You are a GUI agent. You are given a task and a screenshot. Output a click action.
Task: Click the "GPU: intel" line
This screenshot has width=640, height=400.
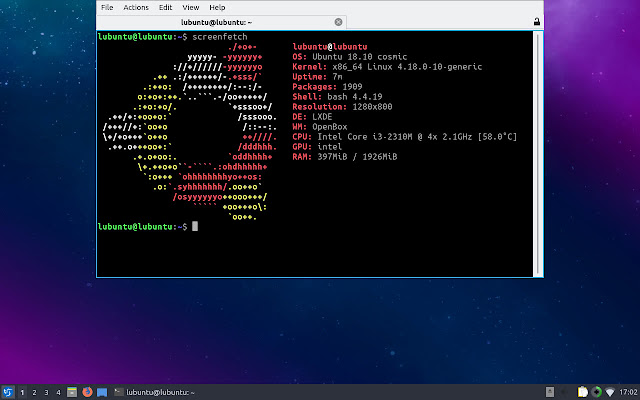[317, 147]
